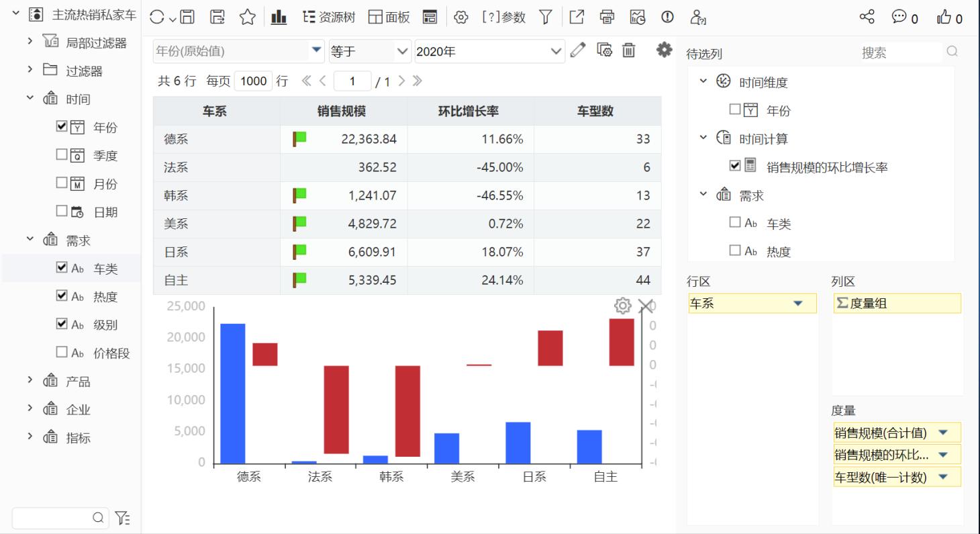The width and height of the screenshot is (980, 534).
Task: Open the toolbar settings gear icon
Action: (x=461, y=17)
